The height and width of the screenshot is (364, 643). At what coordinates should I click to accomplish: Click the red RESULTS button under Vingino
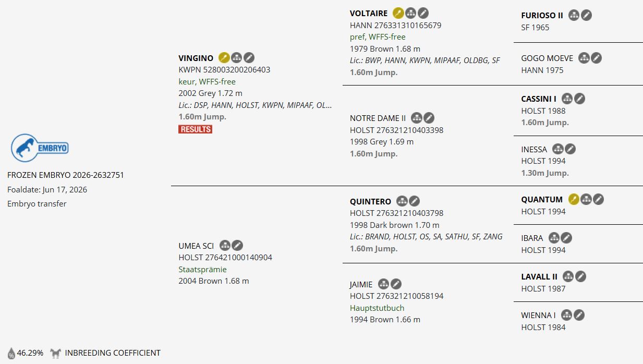click(x=195, y=129)
